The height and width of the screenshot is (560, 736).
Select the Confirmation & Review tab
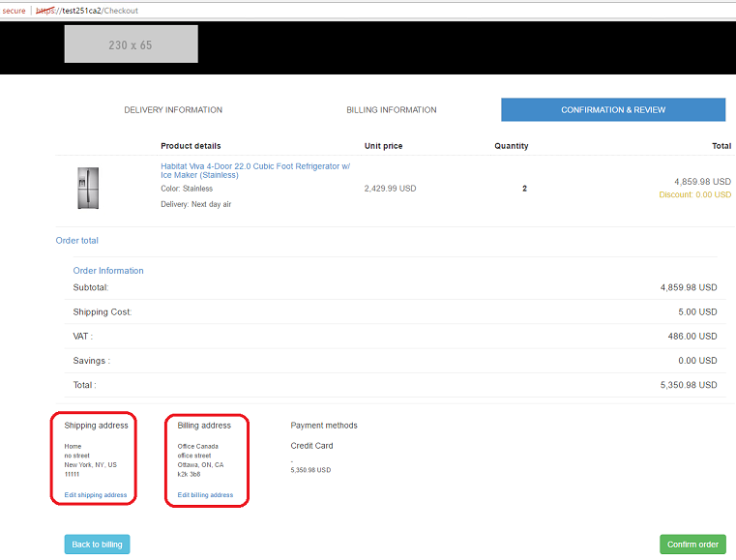pos(613,110)
